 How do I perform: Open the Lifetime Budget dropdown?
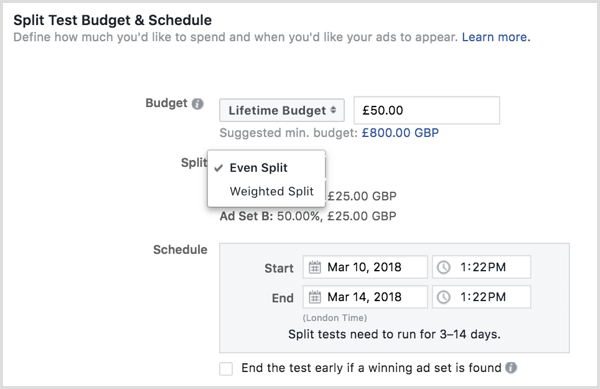282,110
